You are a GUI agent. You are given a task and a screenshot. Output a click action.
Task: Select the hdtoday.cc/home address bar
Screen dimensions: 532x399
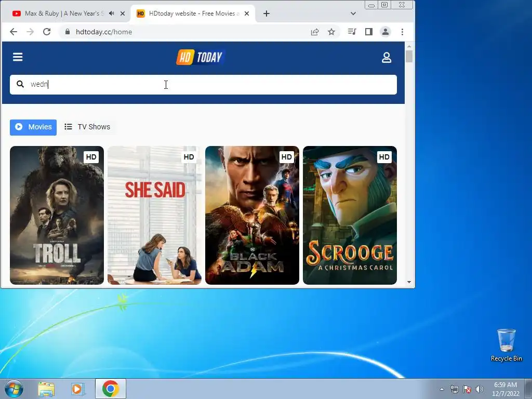click(x=104, y=32)
